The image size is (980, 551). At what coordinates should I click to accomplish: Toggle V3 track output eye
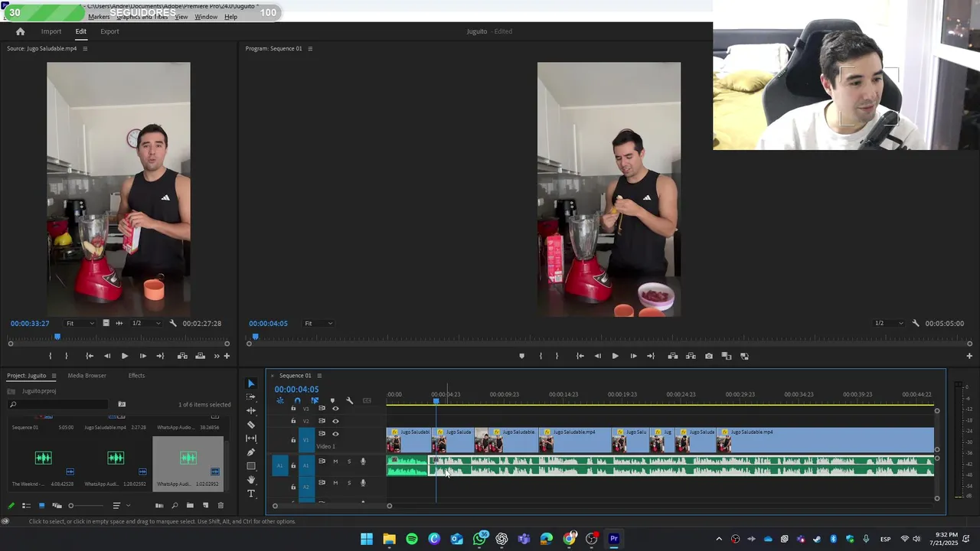click(x=335, y=409)
